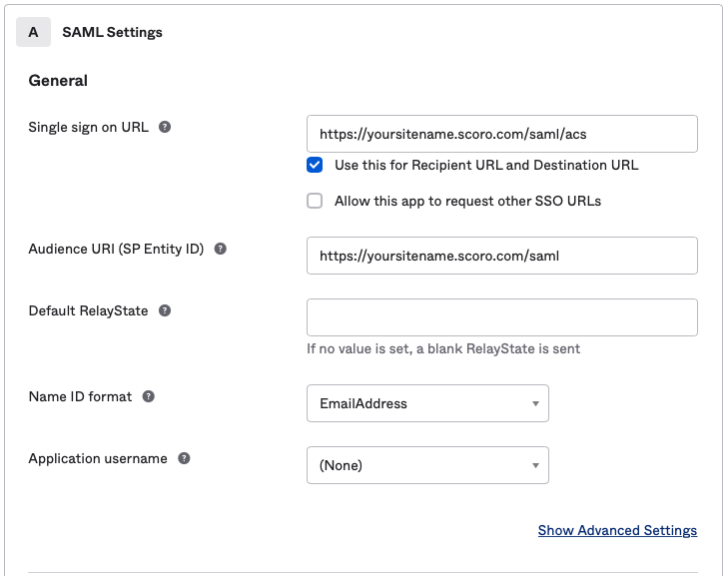
Task: Click the "Use this for Recipient URL and Destination URL" label text
Action: [486, 166]
